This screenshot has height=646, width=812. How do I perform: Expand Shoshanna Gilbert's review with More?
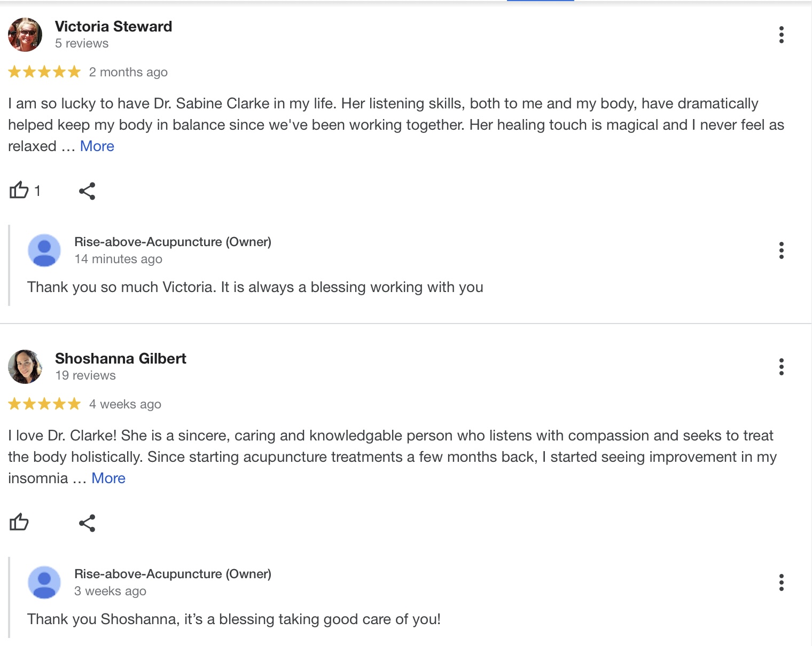coord(108,478)
